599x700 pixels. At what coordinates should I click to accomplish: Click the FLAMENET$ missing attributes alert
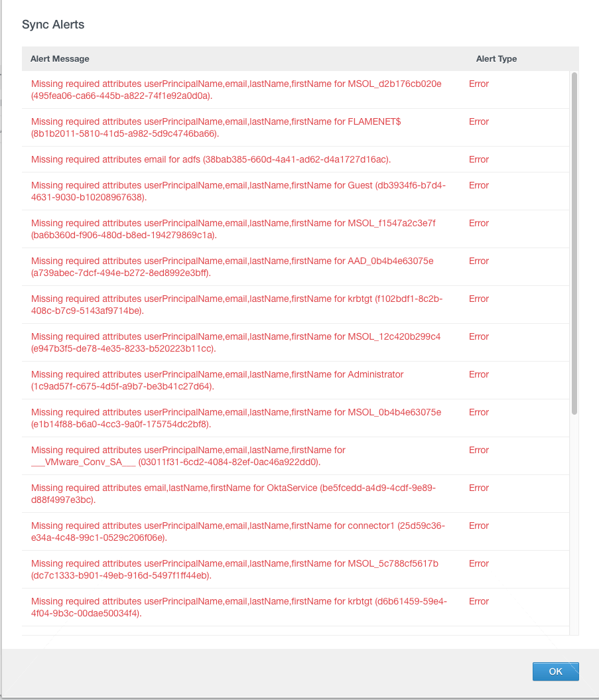click(x=216, y=127)
